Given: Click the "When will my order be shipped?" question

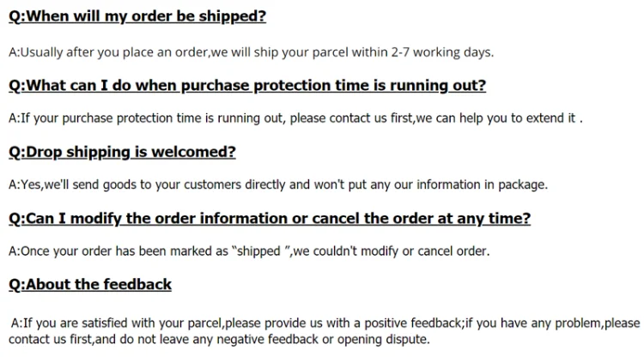Looking at the screenshot, I should (137, 17).
